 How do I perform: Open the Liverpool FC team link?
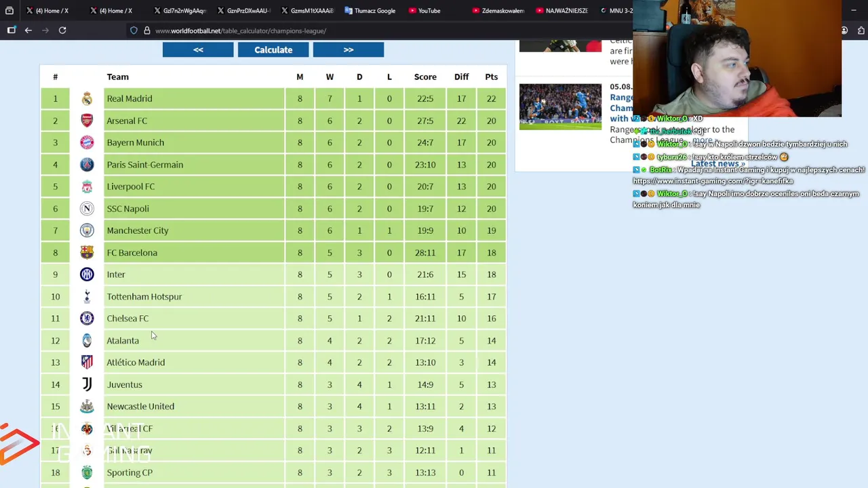pos(130,186)
